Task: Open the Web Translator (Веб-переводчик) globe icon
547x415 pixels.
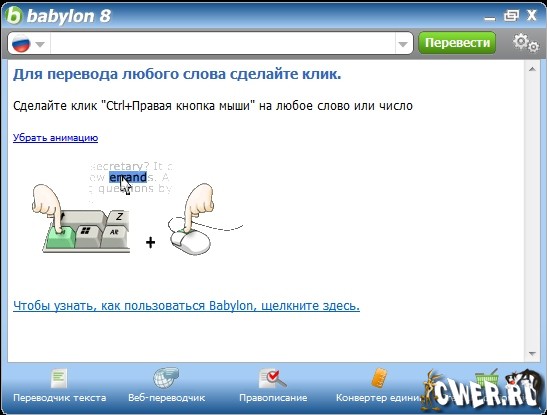Action: coord(166,378)
